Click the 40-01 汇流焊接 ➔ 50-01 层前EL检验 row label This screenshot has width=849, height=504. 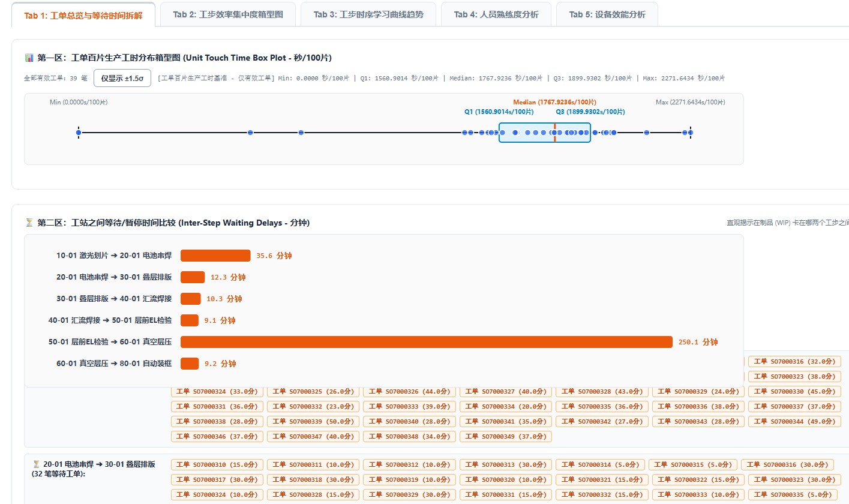(110, 320)
